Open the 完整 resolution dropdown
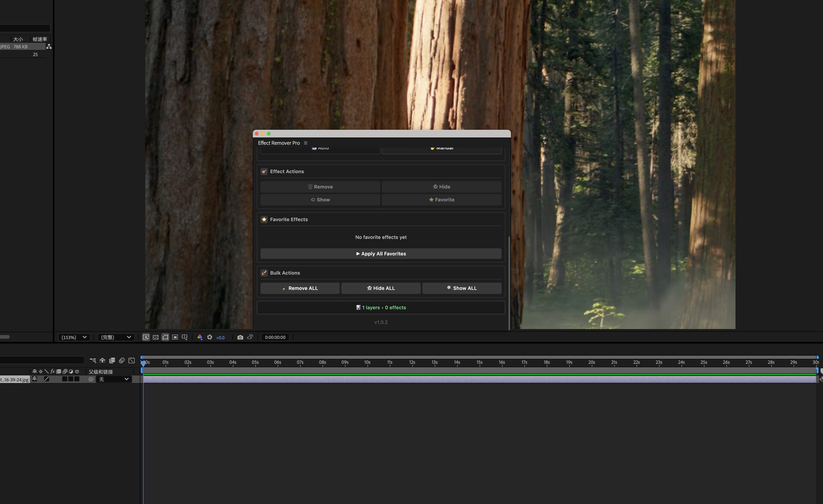823x504 pixels. (x=116, y=337)
